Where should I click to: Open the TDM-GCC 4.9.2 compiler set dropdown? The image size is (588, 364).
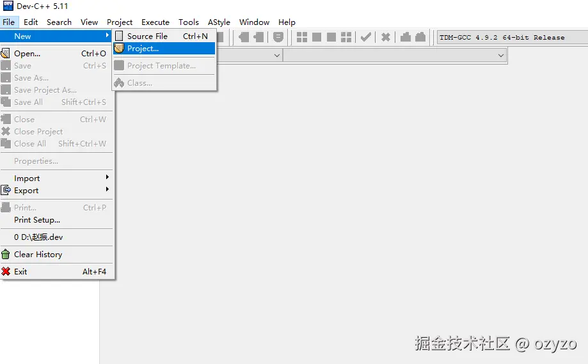pos(512,38)
